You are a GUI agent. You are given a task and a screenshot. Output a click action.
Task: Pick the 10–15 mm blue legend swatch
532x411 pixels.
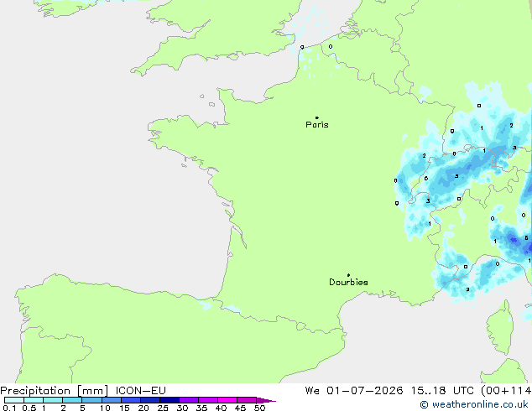click(111, 400)
